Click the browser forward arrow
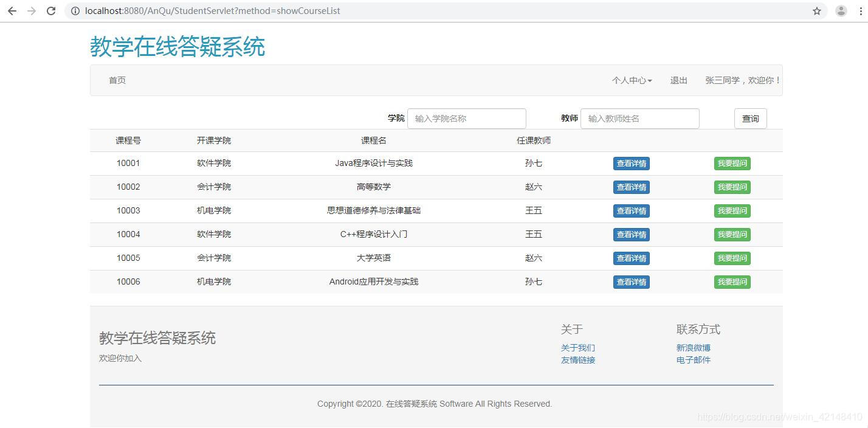This screenshot has width=868, height=428. [x=32, y=11]
